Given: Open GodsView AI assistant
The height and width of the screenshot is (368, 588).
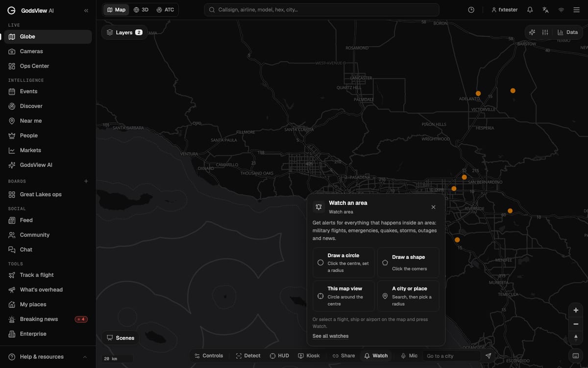Looking at the screenshot, I should pos(48,165).
